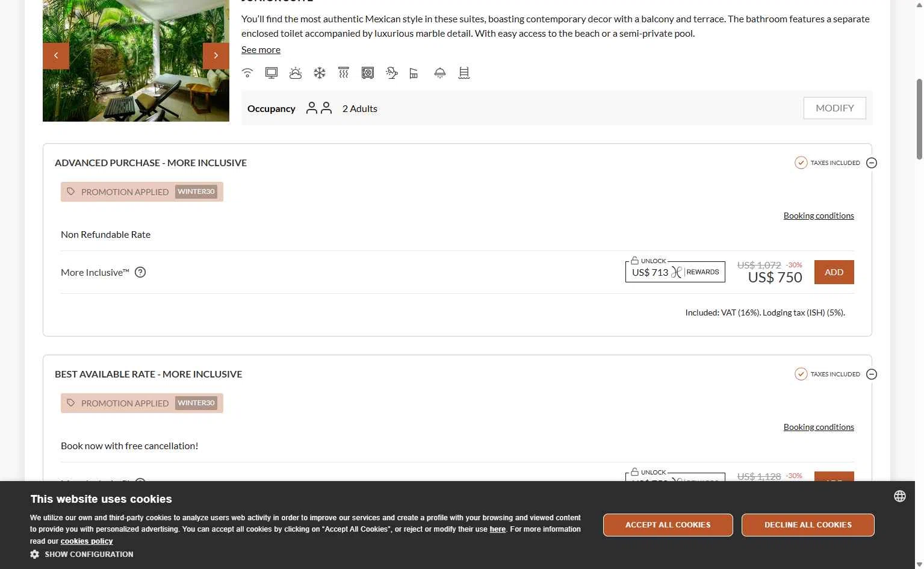The height and width of the screenshot is (569, 924).
Task: Show next room photo
Action: (216, 56)
